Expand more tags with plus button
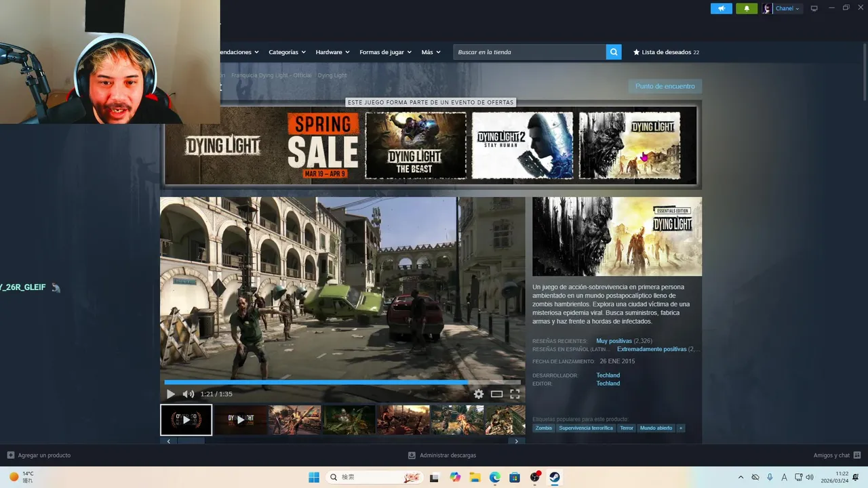 point(681,428)
